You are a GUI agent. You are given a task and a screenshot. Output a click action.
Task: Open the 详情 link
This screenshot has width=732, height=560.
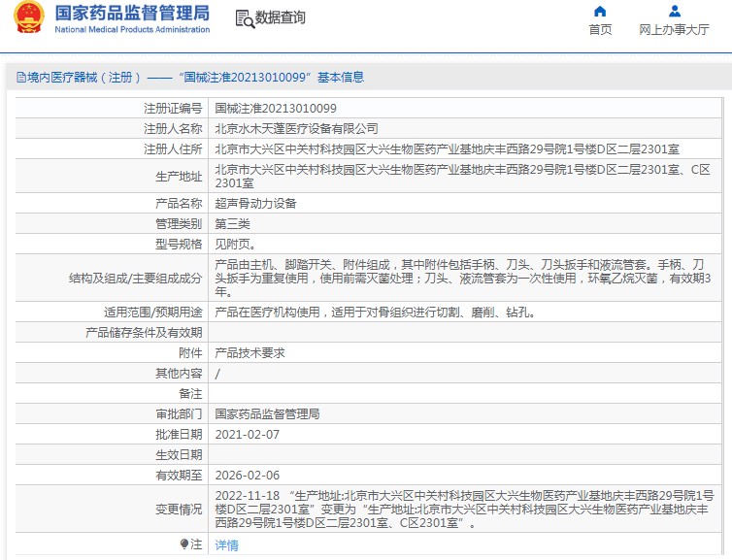[x=226, y=544]
